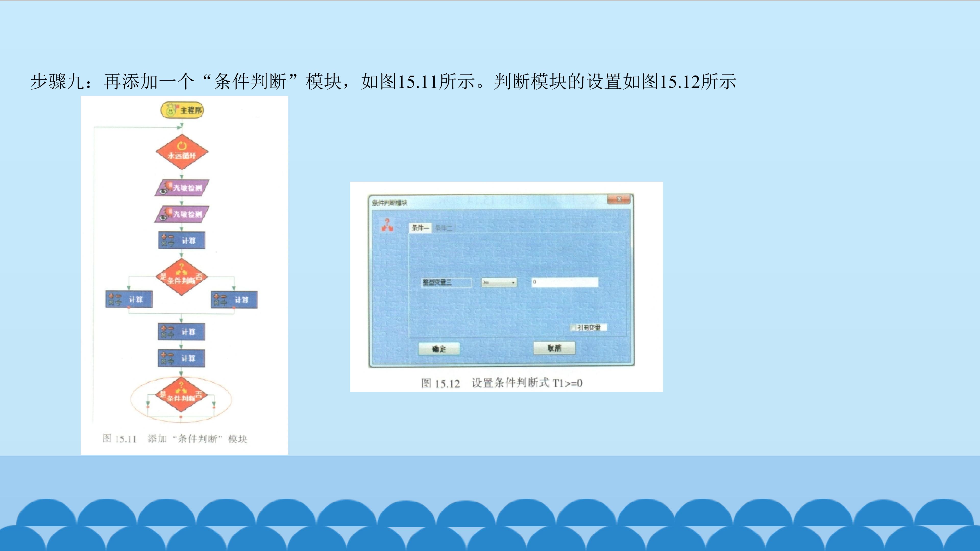Image resolution: width=980 pixels, height=551 pixels.
Task: Click the 整型变量三 variable field
Action: tap(447, 283)
